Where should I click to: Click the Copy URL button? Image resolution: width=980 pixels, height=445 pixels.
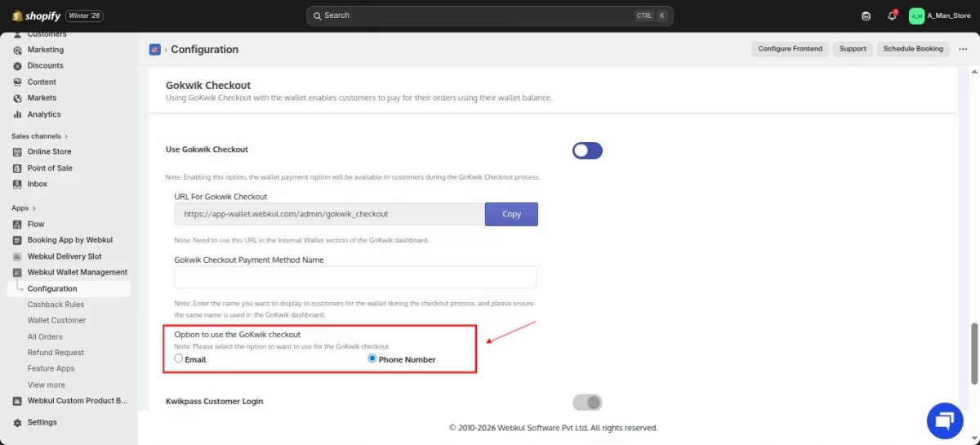[x=511, y=214]
